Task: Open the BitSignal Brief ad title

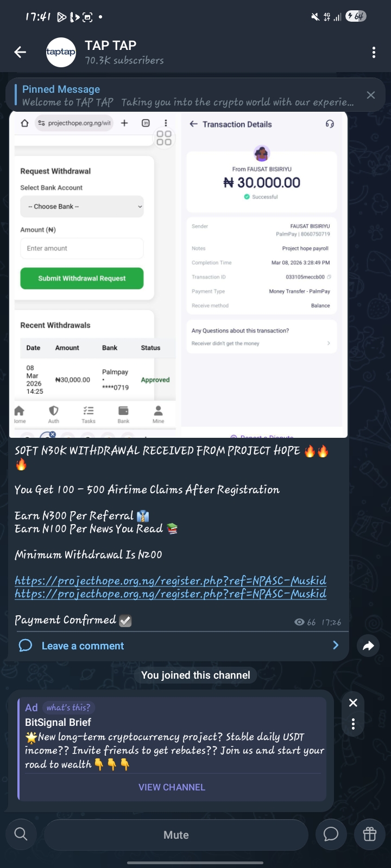Action: coord(58,722)
